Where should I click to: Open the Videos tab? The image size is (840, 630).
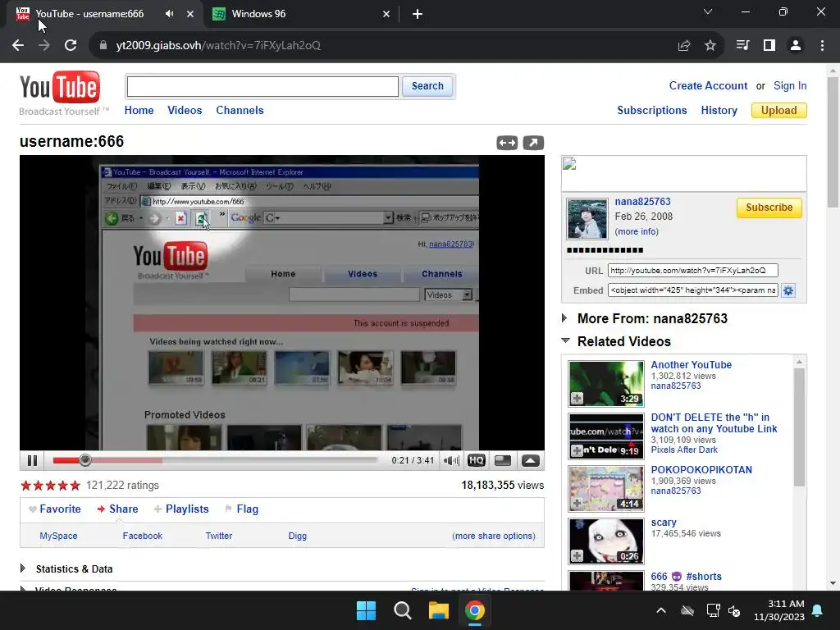(185, 111)
